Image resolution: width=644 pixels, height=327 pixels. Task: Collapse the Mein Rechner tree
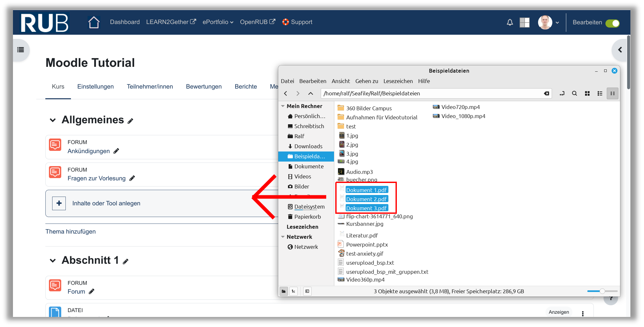(x=283, y=106)
